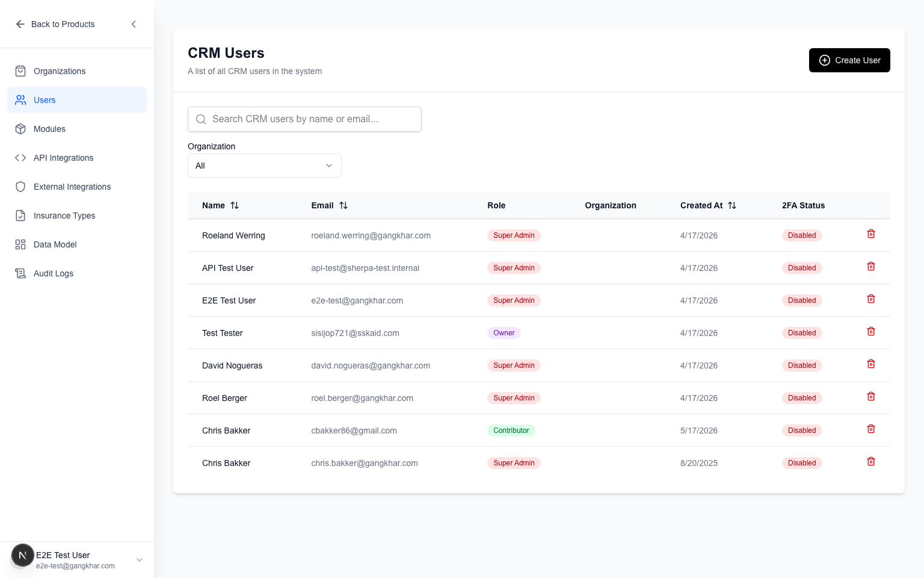Screen dimensions: 924x578
Task: Click roel.berger@gangkhar.com email
Action: [362, 398]
